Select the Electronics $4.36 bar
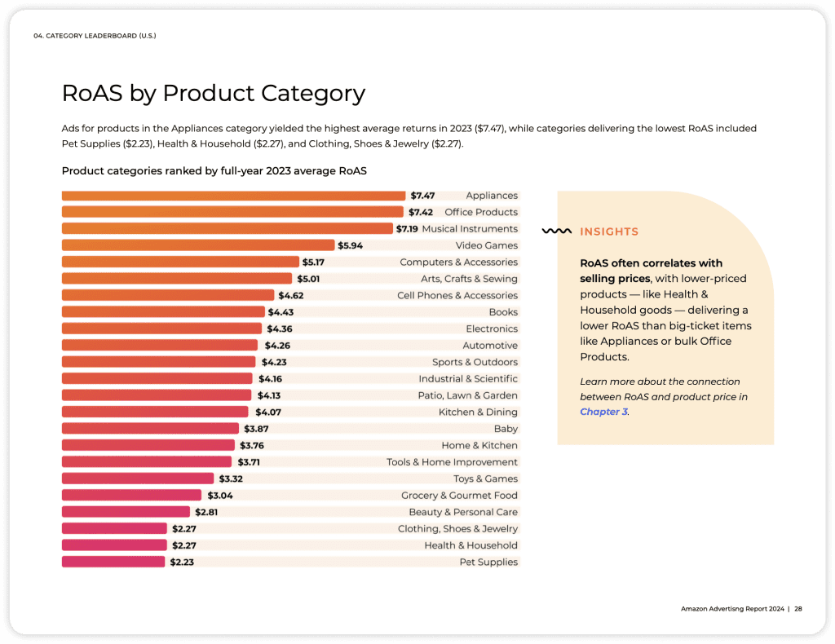The image size is (835, 644). 162,329
